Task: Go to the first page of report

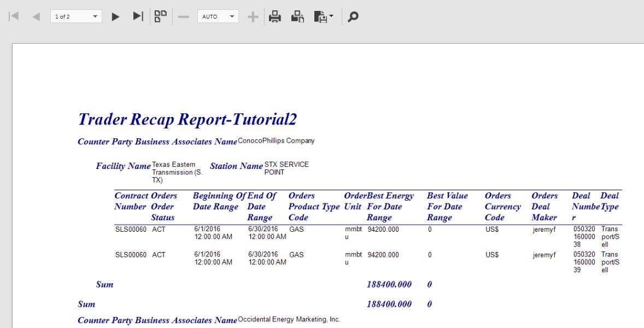Action: [x=13, y=17]
